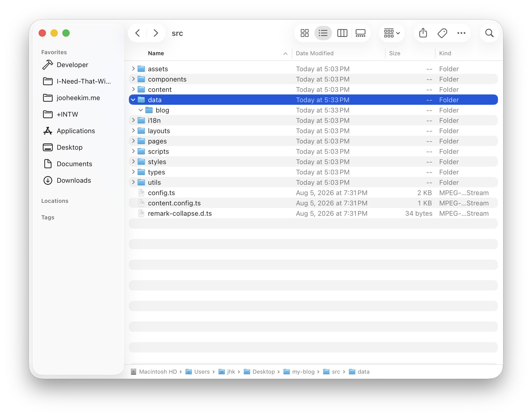The image size is (532, 417).
Task: Click the Tags sidebar section header
Action: pos(48,217)
